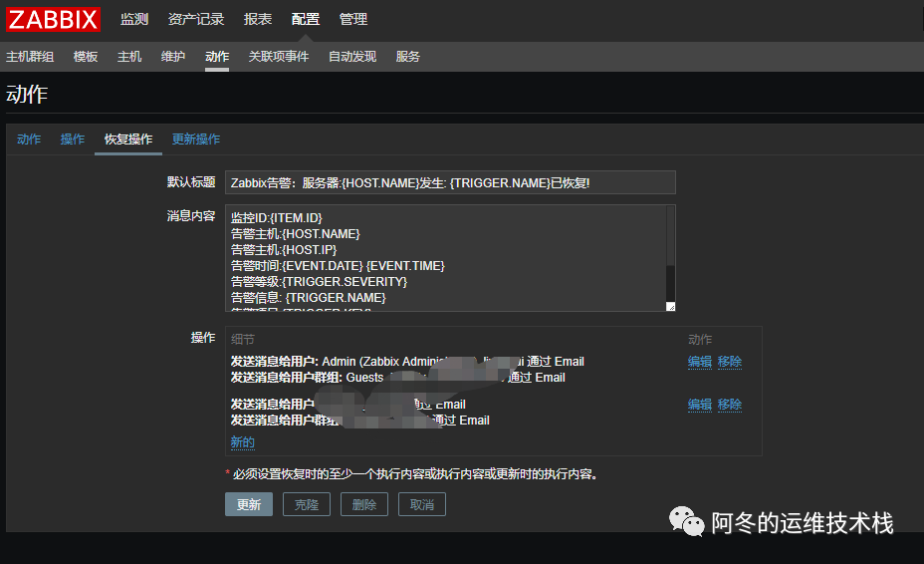Select the 动作 submenu item
This screenshot has width=924, height=564.
pyautogui.click(x=217, y=57)
